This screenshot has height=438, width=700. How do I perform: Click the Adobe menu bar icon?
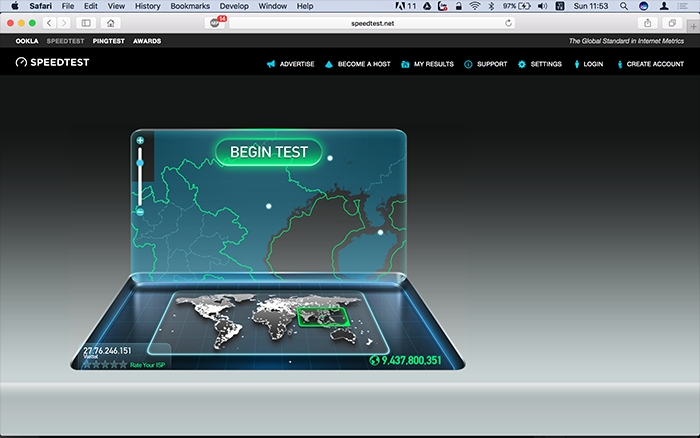point(405,6)
